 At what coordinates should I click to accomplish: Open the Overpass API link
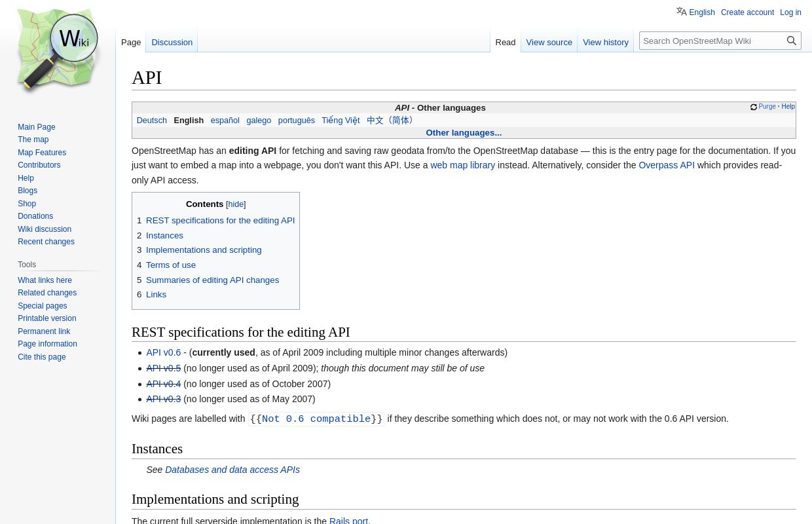click(x=667, y=165)
